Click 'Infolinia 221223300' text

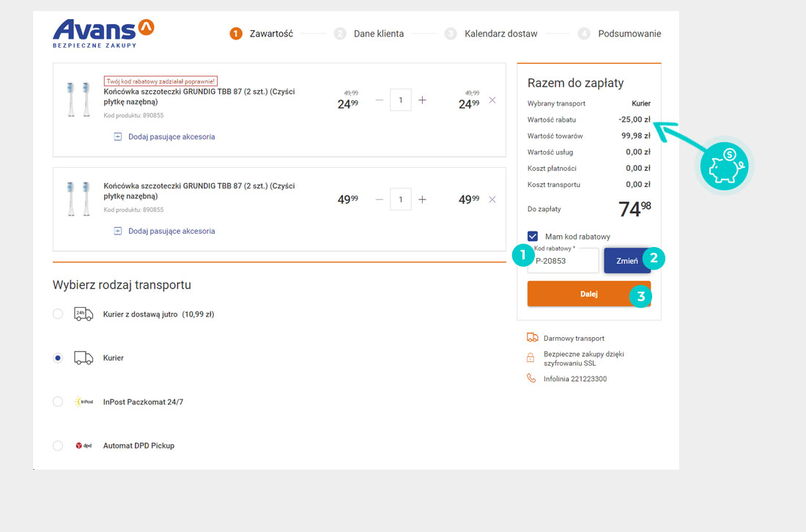(x=575, y=379)
